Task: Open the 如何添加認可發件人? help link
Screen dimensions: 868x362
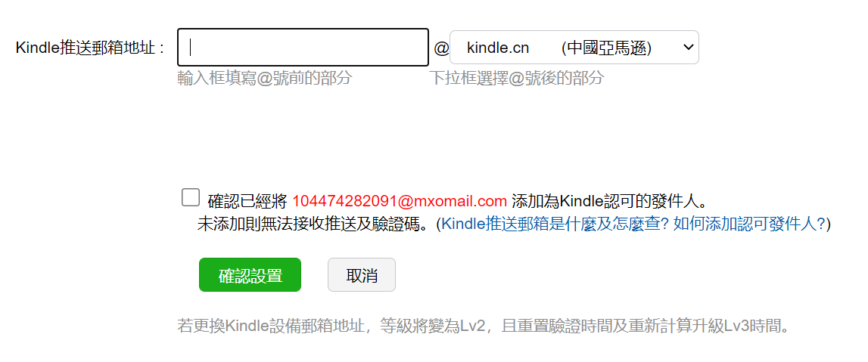Action: tap(749, 224)
